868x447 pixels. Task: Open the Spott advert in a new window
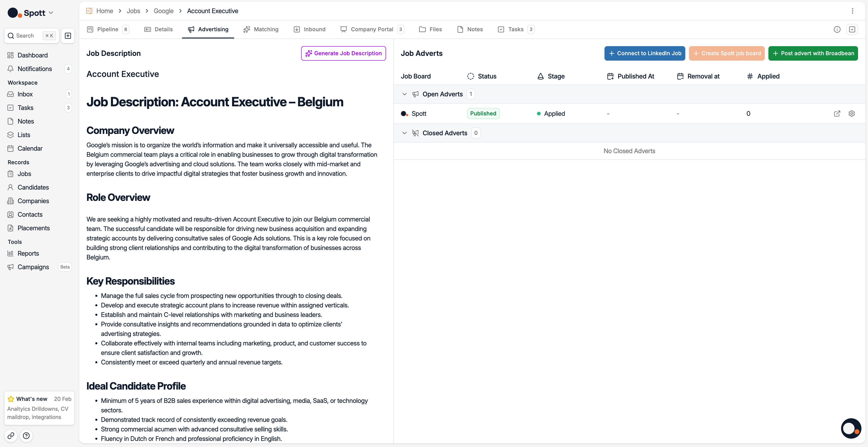pos(837,113)
